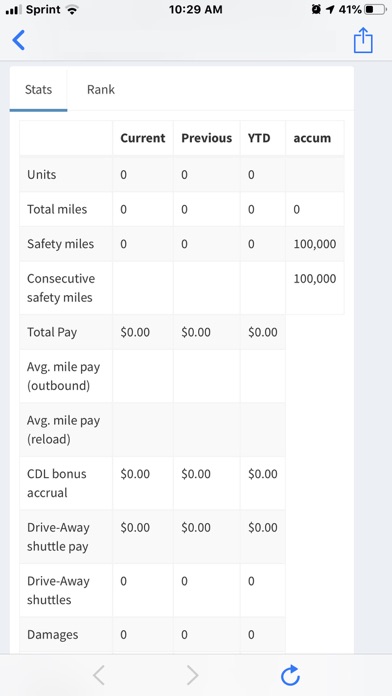Tap the battery indicator in status bar
Image resolution: width=392 pixels, height=696 pixels.
(375, 9)
